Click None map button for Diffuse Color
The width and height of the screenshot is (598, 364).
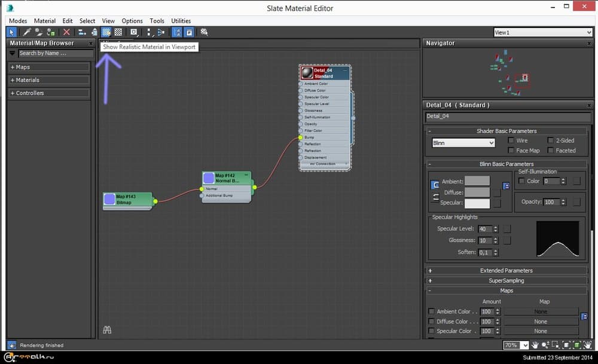541,322
